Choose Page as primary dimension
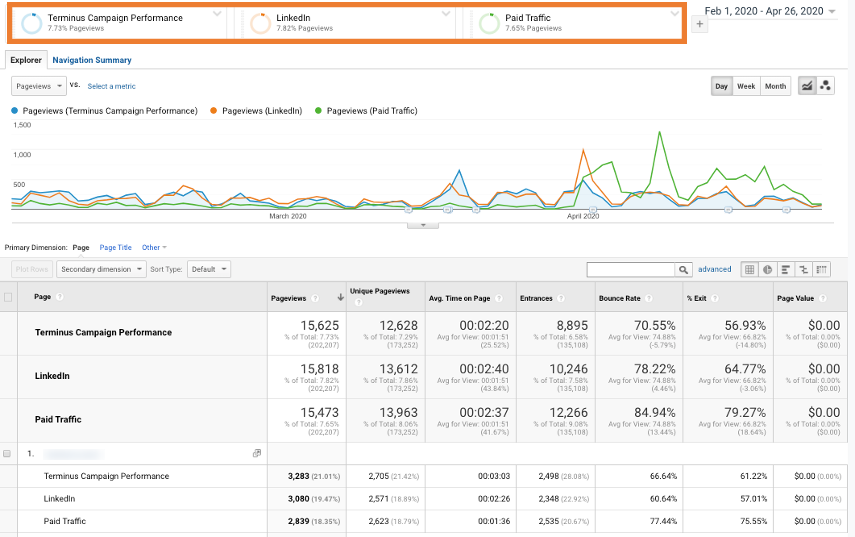 point(81,248)
